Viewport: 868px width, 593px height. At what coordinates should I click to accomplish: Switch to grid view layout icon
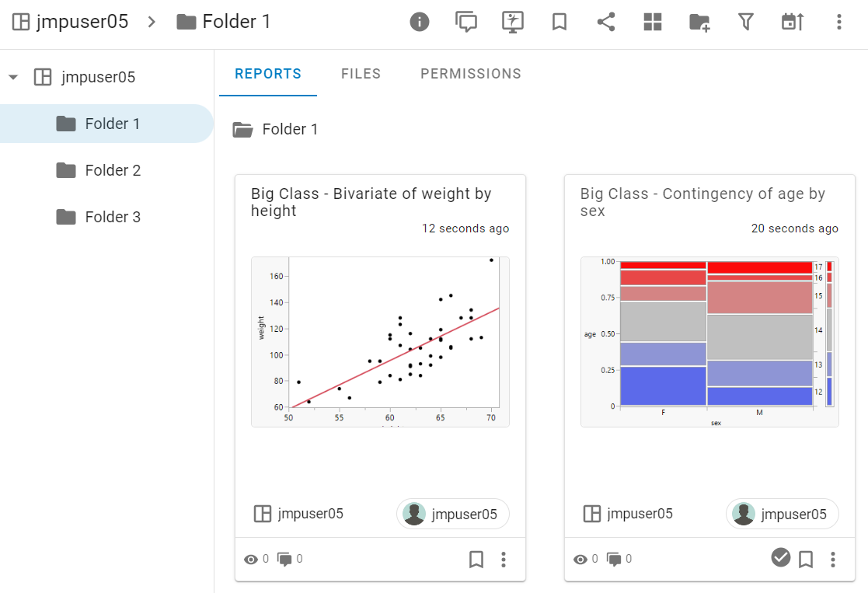point(652,22)
